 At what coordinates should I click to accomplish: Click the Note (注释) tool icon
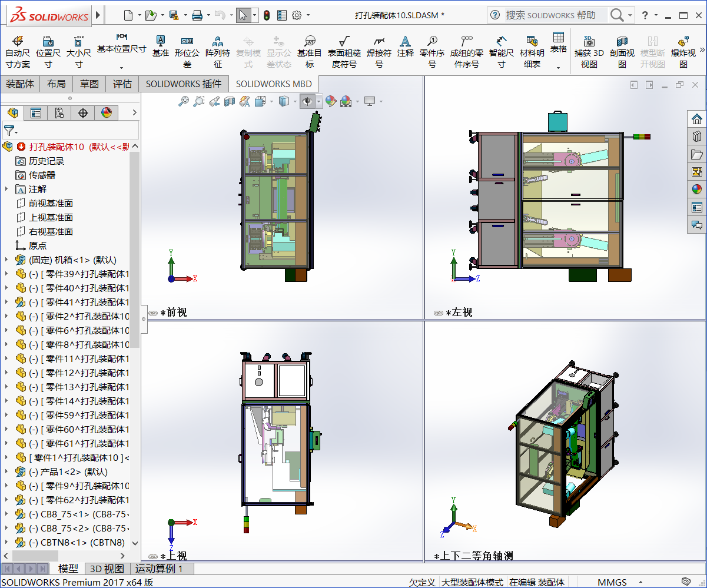click(405, 46)
